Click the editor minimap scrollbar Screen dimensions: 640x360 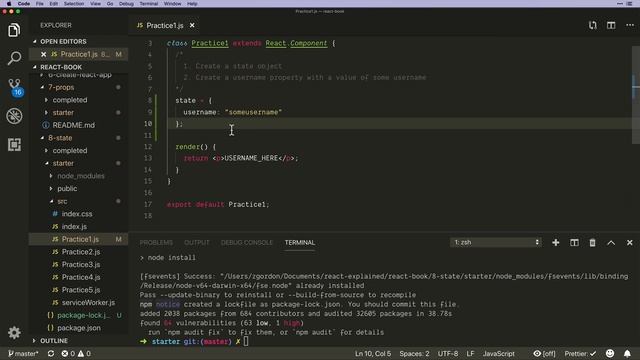point(636,95)
